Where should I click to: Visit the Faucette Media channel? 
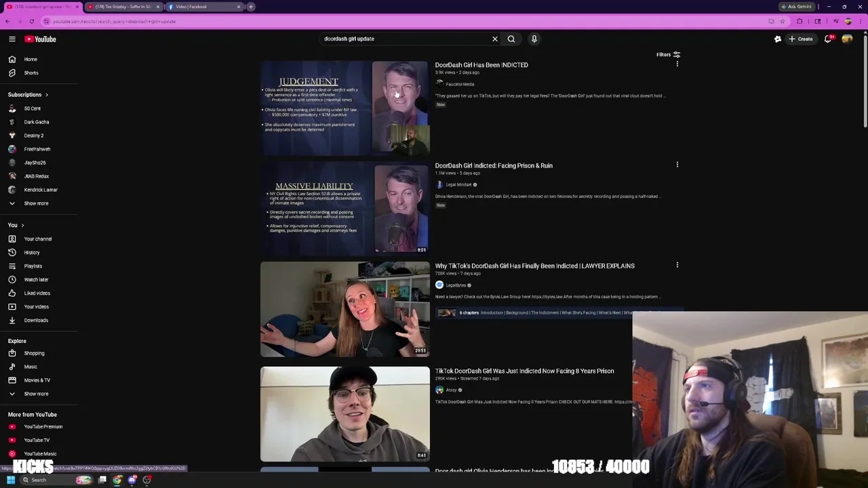point(460,84)
